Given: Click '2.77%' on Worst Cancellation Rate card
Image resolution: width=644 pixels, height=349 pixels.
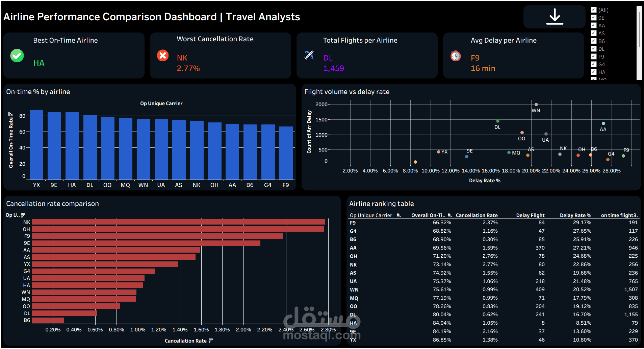Looking at the screenshot, I should pyautogui.click(x=188, y=68).
